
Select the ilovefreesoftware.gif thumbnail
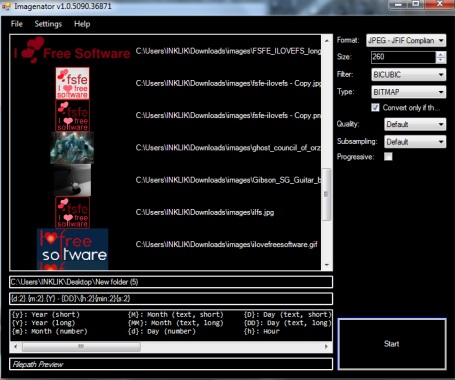pyautogui.click(x=72, y=249)
